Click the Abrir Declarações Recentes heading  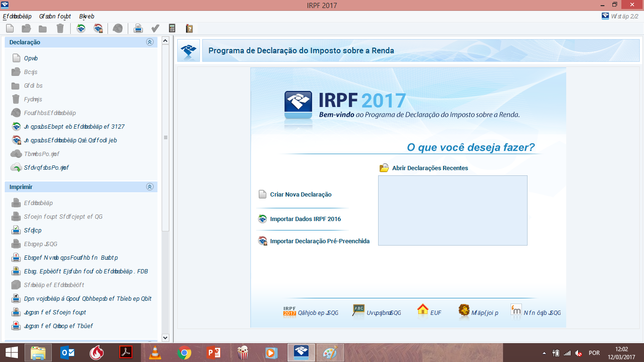[x=430, y=168]
